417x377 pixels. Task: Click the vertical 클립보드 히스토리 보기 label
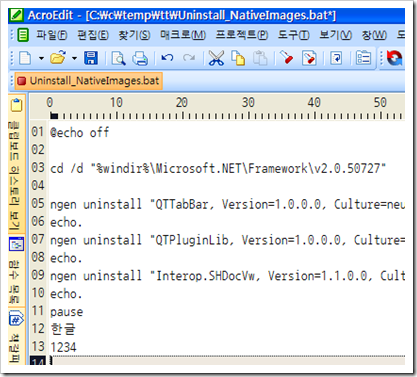[14, 177]
